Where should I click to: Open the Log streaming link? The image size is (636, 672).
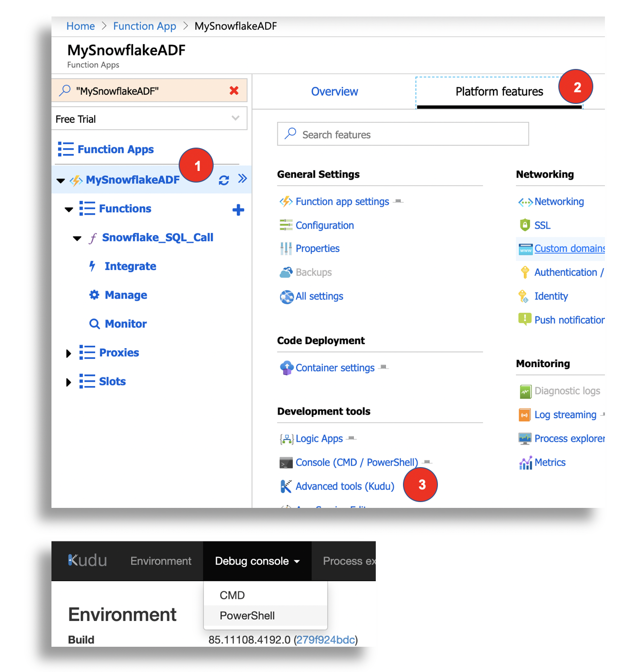click(x=565, y=415)
